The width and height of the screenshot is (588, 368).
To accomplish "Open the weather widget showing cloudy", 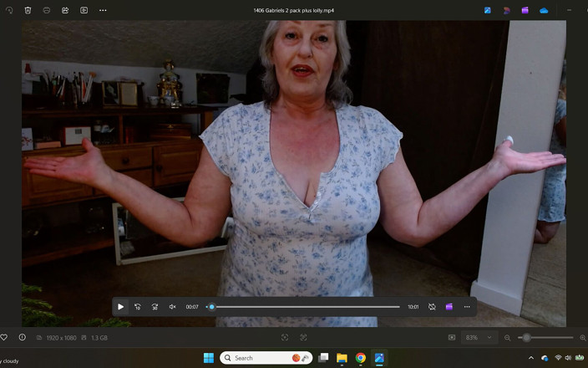I will 10,360.
